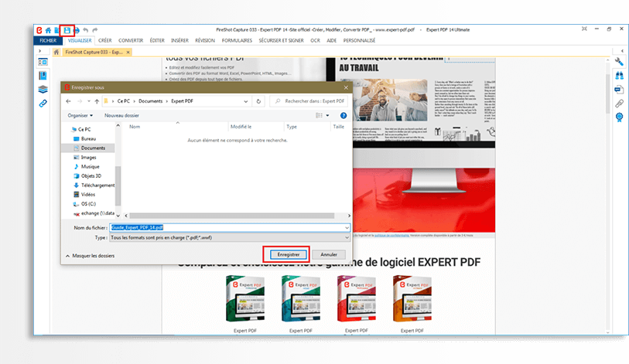Collapse folders via Masquer les dossiers
Image resolution: width=629 pixels, height=364 pixels.
tap(90, 256)
